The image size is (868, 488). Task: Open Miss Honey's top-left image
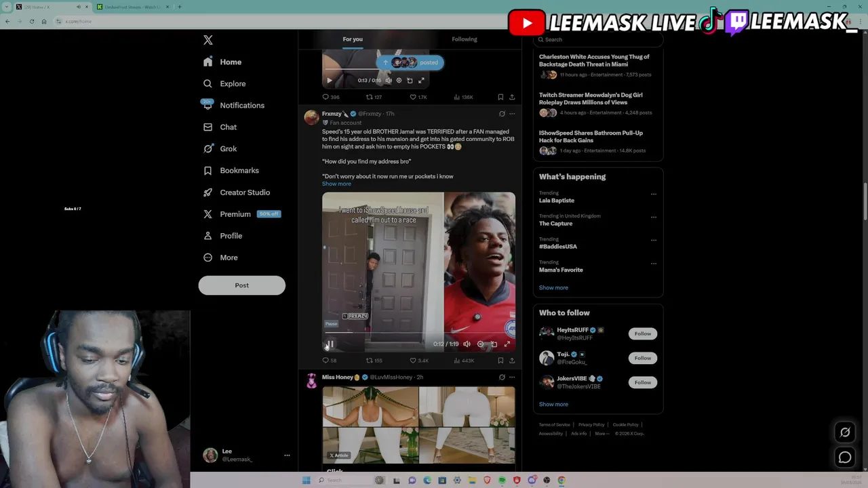(370, 406)
